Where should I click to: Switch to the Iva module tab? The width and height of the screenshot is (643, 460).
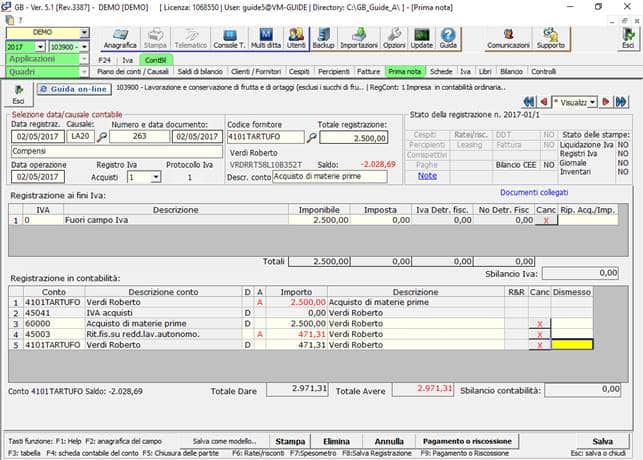[x=128, y=60]
